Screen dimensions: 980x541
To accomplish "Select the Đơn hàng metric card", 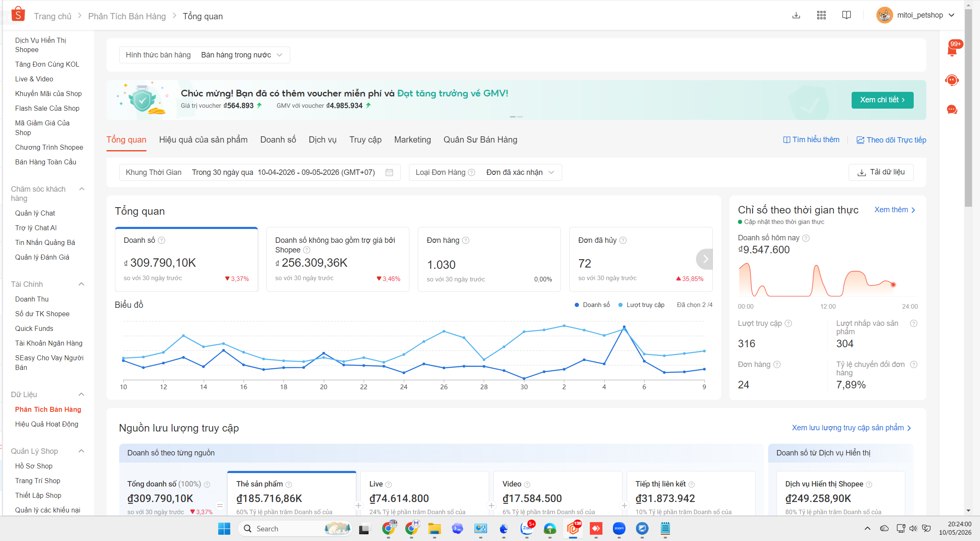I will tap(489, 259).
